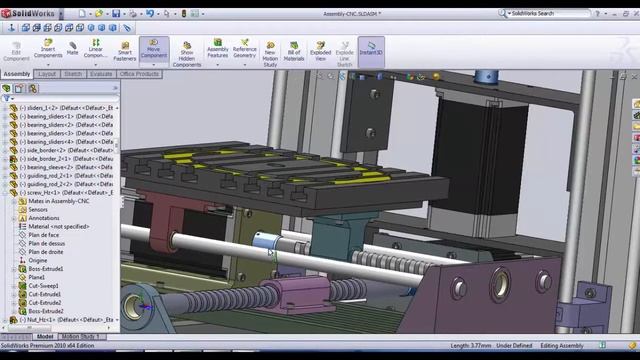Viewport: 640px width, 360px height.
Task: Create an Exploded View
Action: click(320, 51)
